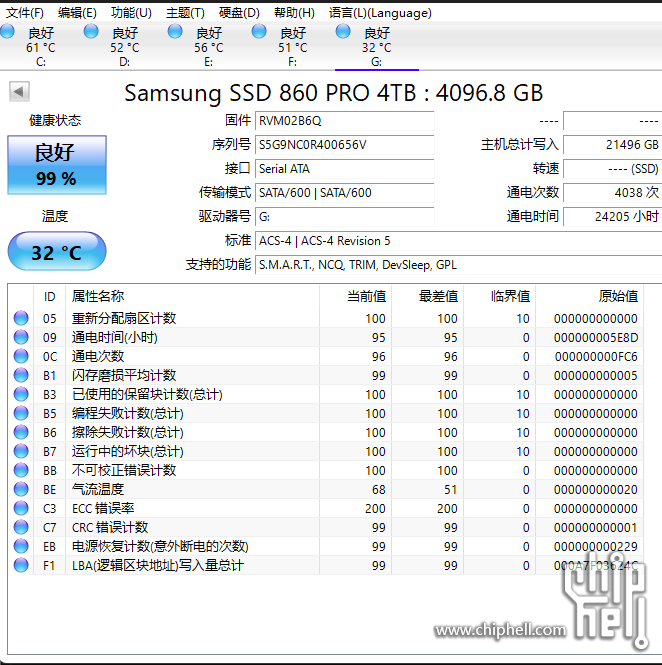Click status icon of row B6 擦除失败计数

21,432
